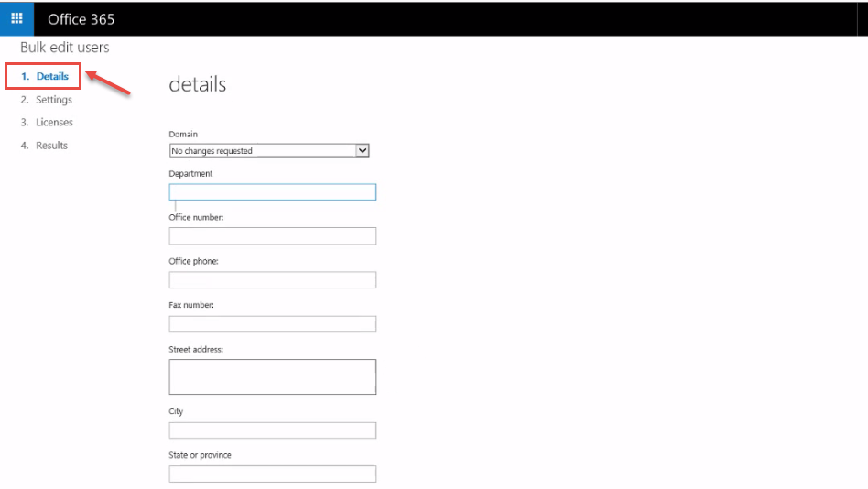
Task: Click inside the Street address text area
Action: (272, 376)
